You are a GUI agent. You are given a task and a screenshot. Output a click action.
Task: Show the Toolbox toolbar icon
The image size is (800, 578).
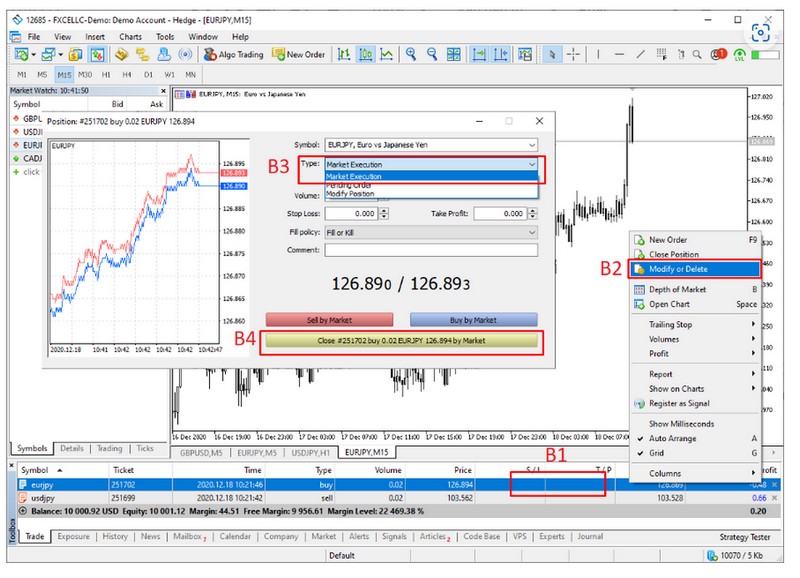click(142, 54)
